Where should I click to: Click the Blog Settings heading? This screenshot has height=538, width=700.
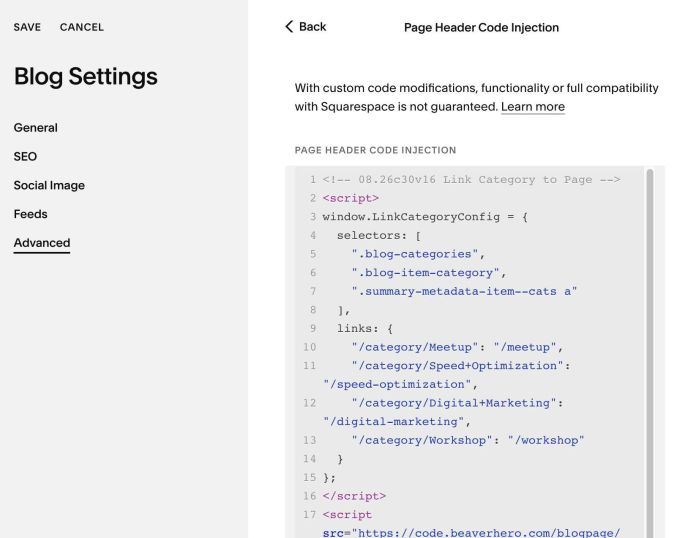[86, 76]
